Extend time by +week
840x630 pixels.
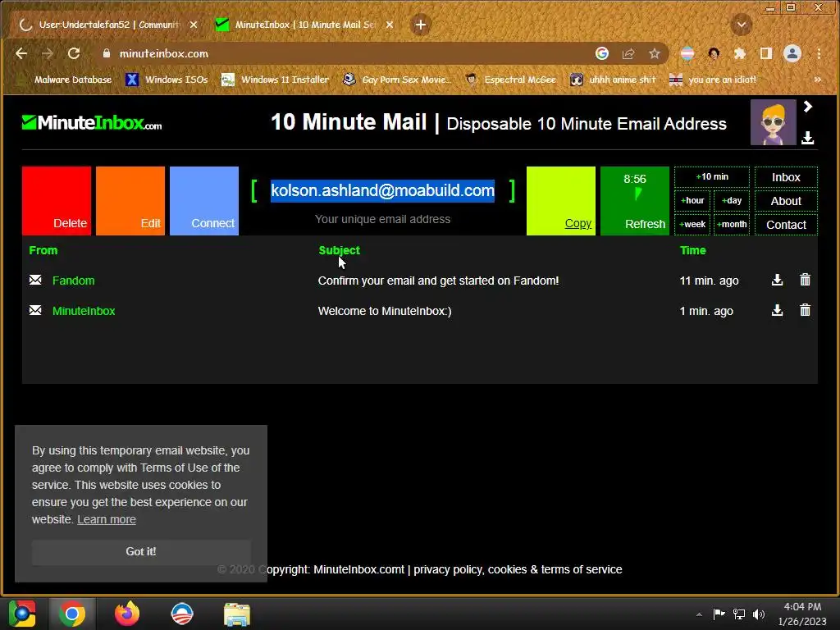coord(692,225)
